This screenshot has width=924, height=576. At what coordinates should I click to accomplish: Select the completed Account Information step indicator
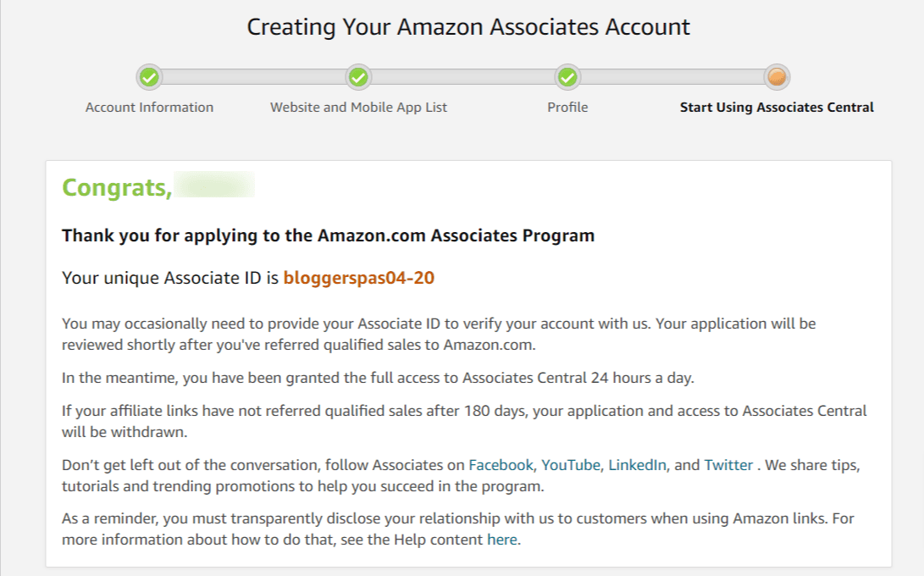(x=149, y=76)
